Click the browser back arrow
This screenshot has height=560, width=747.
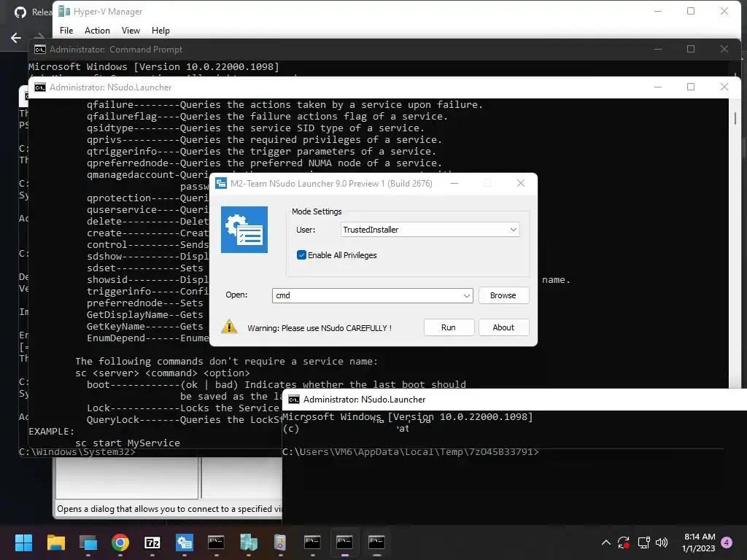tap(16, 38)
